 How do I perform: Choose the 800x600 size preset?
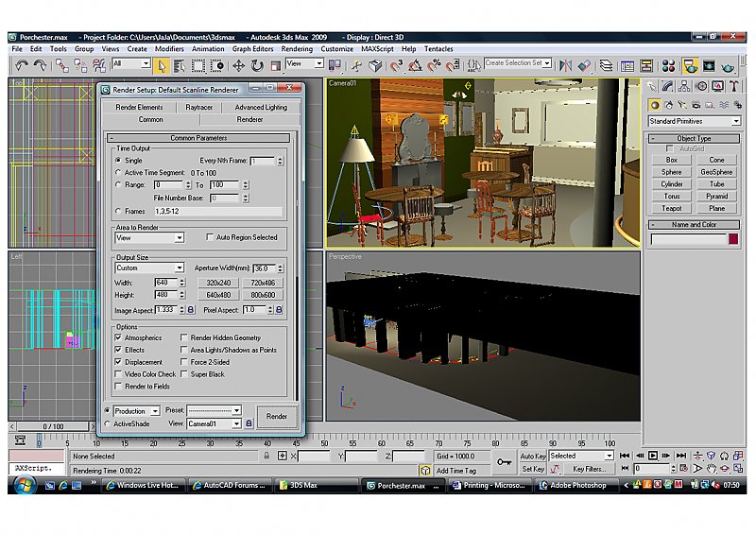[x=263, y=295]
